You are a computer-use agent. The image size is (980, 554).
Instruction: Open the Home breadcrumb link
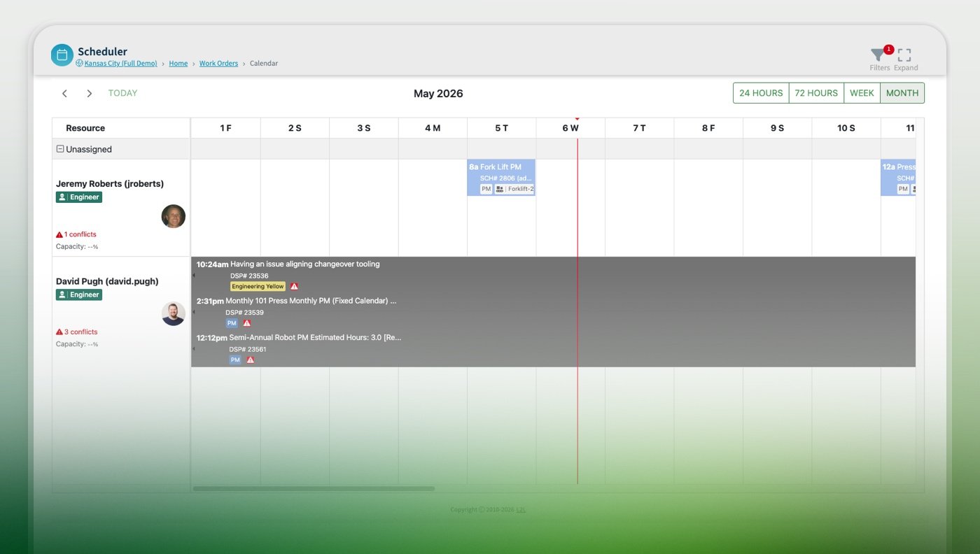(178, 63)
